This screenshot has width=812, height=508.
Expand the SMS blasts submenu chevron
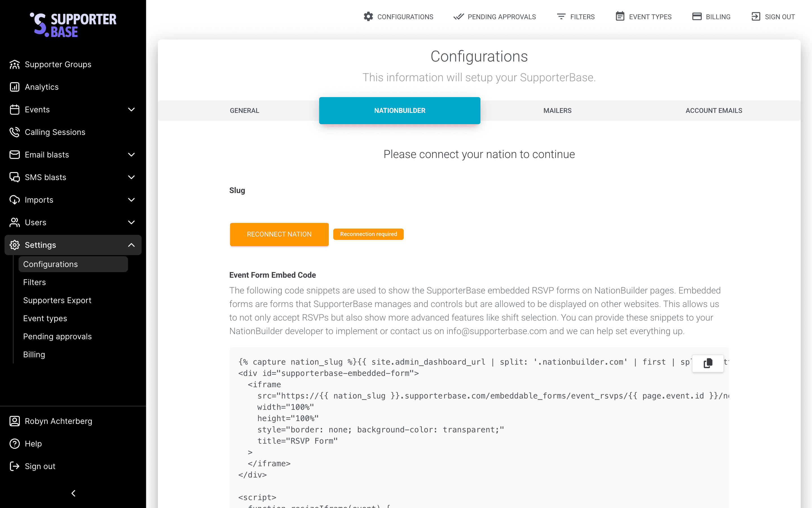coord(131,177)
